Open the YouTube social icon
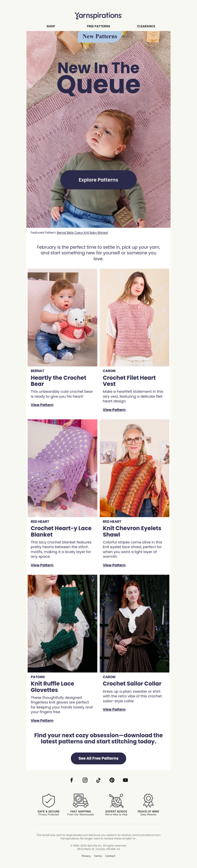197x868 pixels. 126,780
